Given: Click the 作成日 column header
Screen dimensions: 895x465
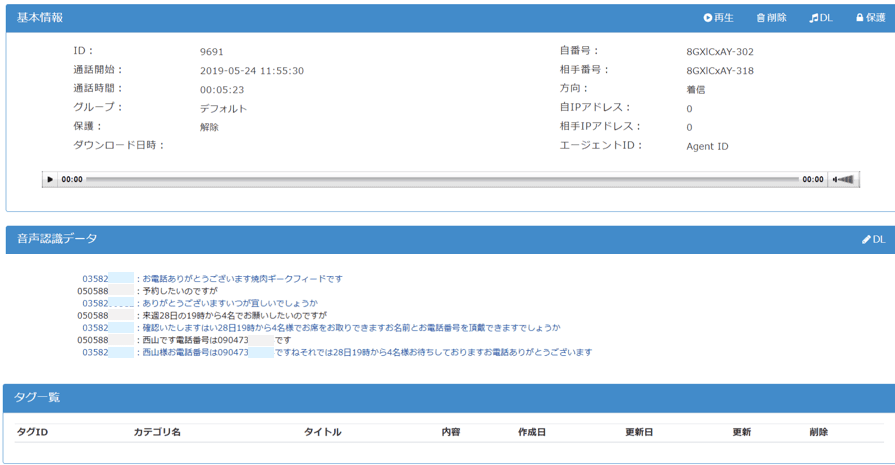Looking at the screenshot, I should click(532, 432).
